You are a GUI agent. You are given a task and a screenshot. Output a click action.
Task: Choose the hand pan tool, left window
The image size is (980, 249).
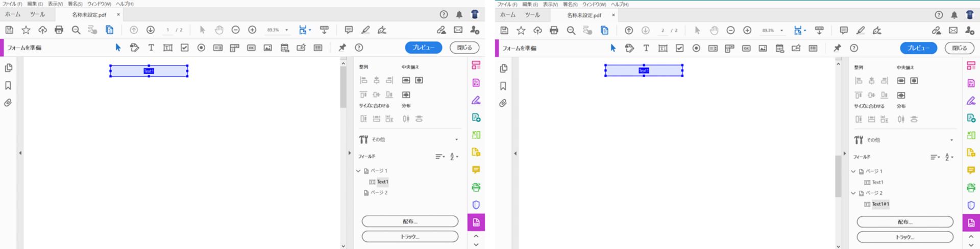pos(219,30)
